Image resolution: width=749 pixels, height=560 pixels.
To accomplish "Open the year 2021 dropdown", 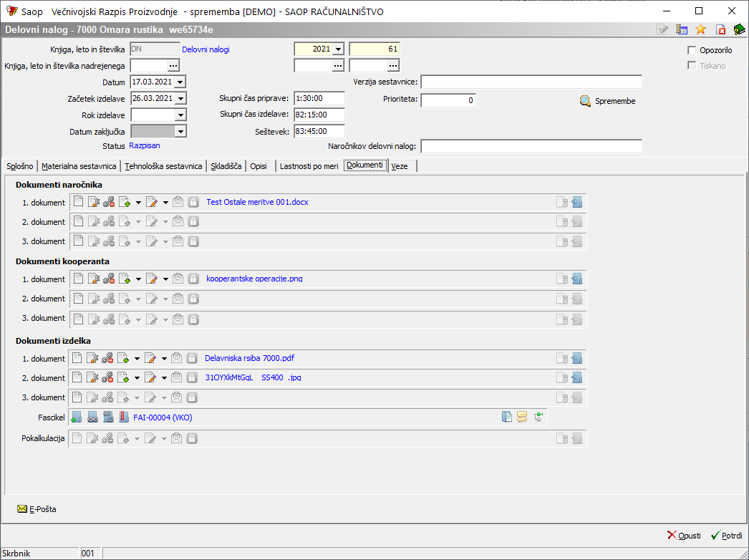I will pos(338,49).
